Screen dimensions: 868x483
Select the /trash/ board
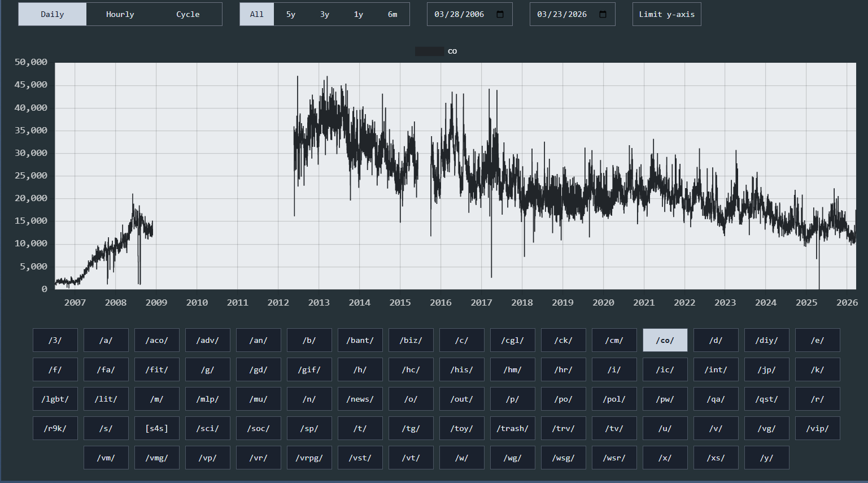(x=513, y=428)
